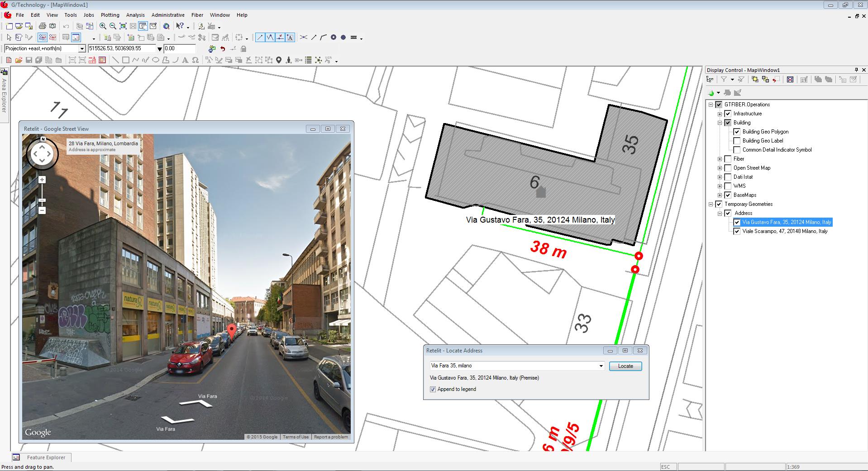Uncheck the Building Geo Polygon checkbox
The width and height of the screenshot is (868, 471).
737,132
